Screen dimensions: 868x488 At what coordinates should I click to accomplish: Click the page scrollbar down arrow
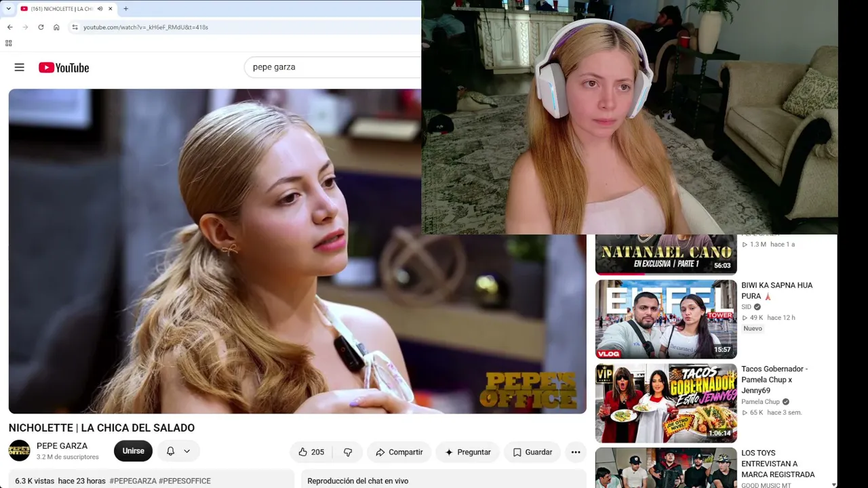833,484
